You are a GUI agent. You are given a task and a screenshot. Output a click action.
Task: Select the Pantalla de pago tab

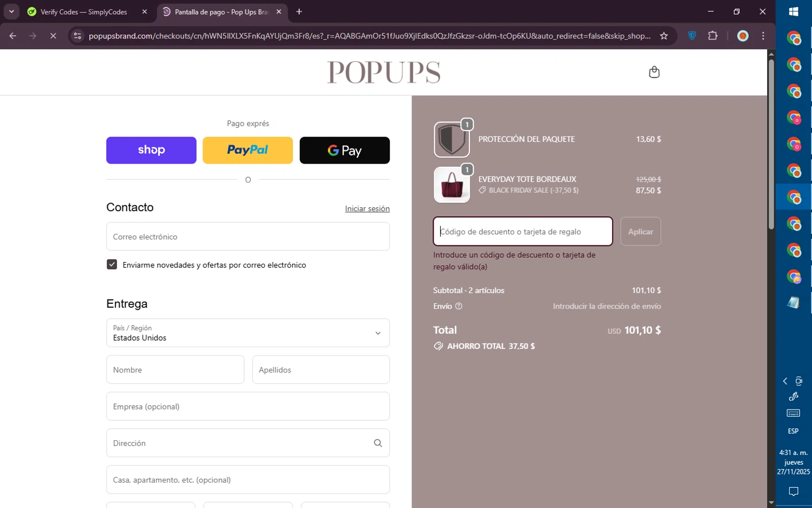pyautogui.click(x=221, y=11)
